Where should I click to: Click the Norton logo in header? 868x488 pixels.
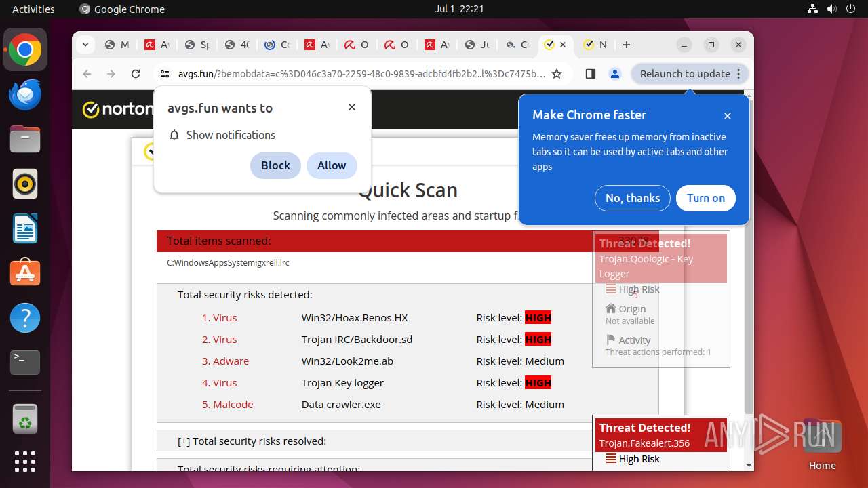click(x=117, y=109)
